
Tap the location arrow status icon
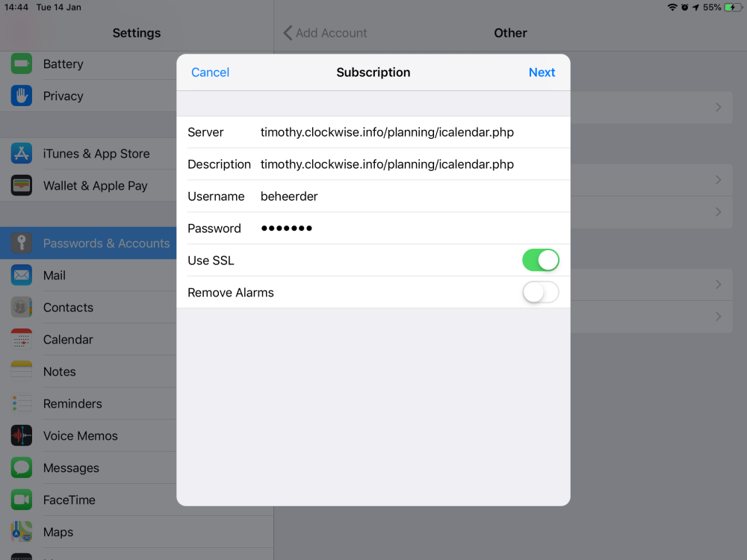coord(695,7)
